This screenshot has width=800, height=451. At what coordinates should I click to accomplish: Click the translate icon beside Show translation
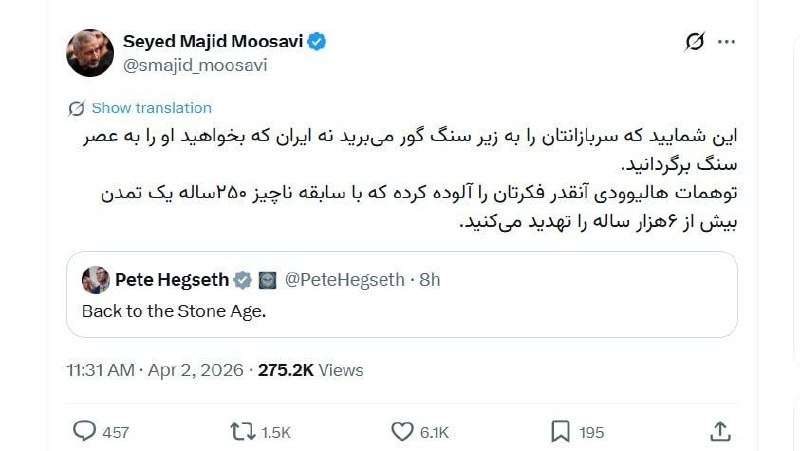tap(76, 108)
